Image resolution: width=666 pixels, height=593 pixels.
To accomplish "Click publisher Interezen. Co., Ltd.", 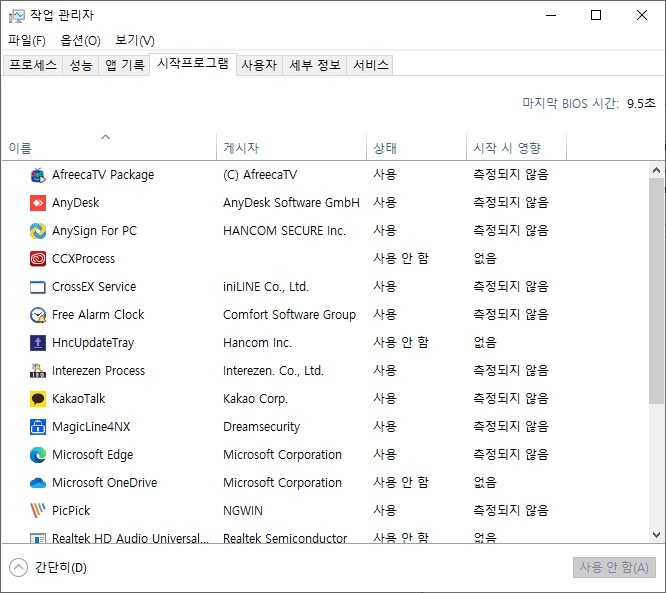I will coord(274,371).
